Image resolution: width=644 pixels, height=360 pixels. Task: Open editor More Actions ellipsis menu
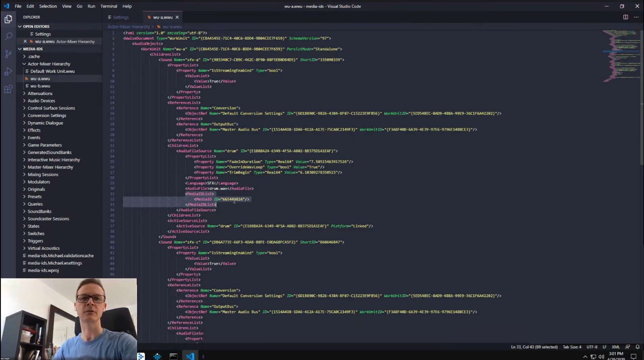pyautogui.click(x=636, y=17)
